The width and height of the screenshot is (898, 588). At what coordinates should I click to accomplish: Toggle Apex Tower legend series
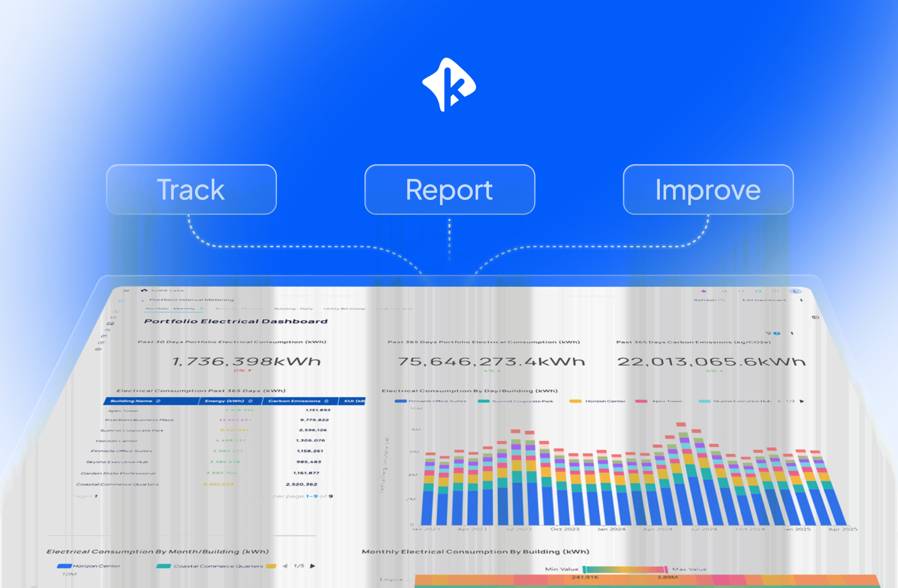coord(658,401)
